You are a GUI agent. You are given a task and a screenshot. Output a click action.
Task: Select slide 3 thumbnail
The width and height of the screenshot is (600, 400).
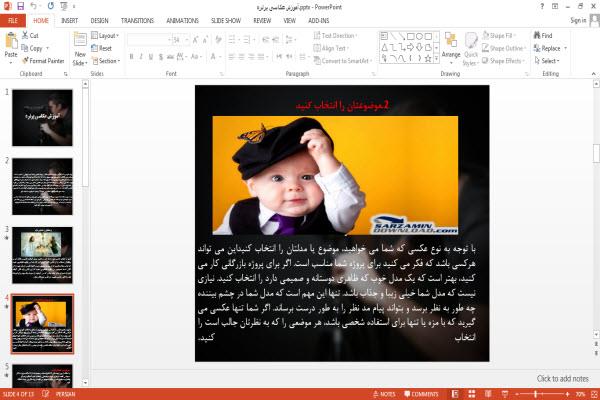point(42,255)
